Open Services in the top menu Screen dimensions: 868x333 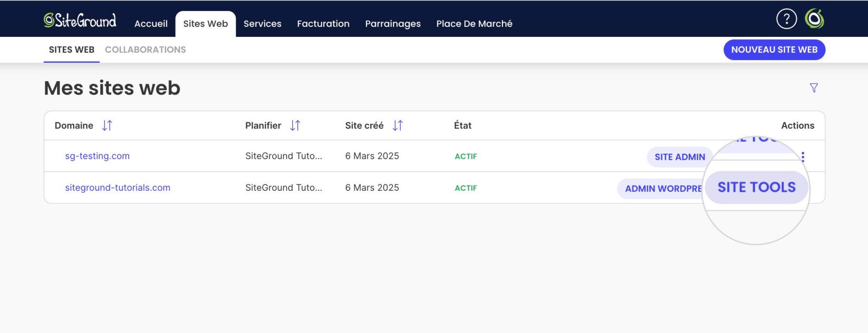263,24
